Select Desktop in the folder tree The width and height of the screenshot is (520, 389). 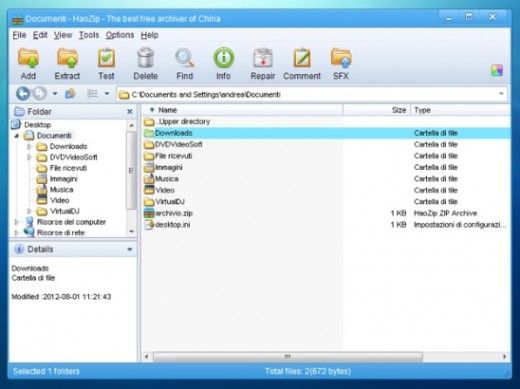click(37, 125)
